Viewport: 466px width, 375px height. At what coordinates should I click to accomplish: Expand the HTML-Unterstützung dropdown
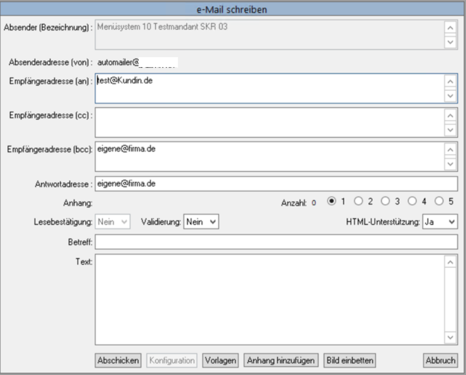pyautogui.click(x=440, y=222)
